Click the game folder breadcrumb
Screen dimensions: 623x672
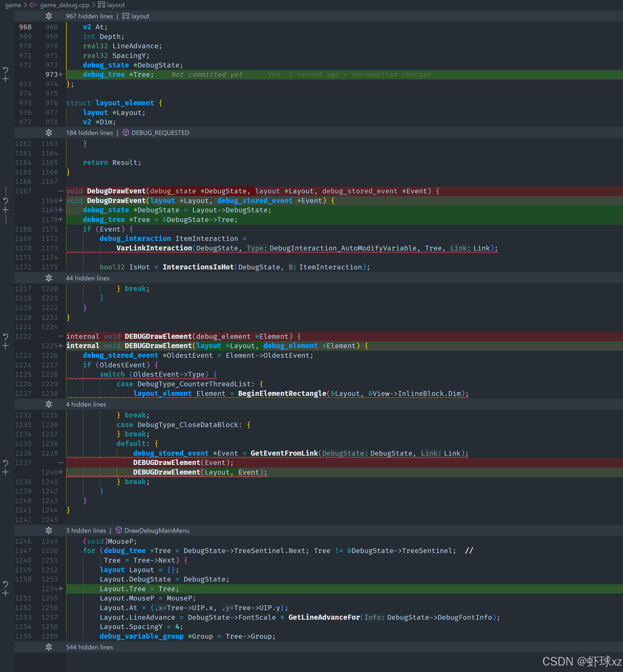click(13, 5)
